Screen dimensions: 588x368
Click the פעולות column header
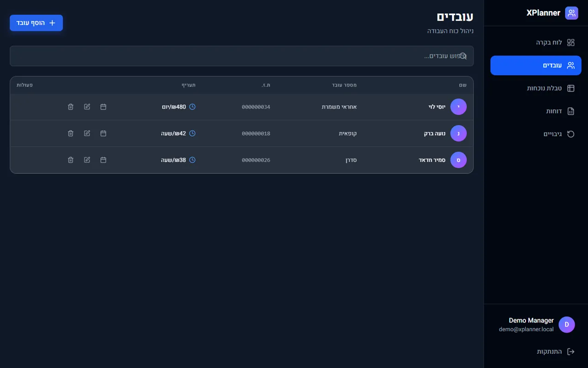[24, 85]
